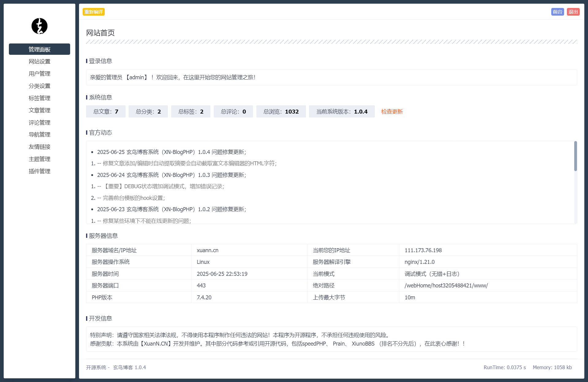588x382 pixels.
Task: Open 用户管理 in the sidebar
Action: pyautogui.click(x=40, y=74)
